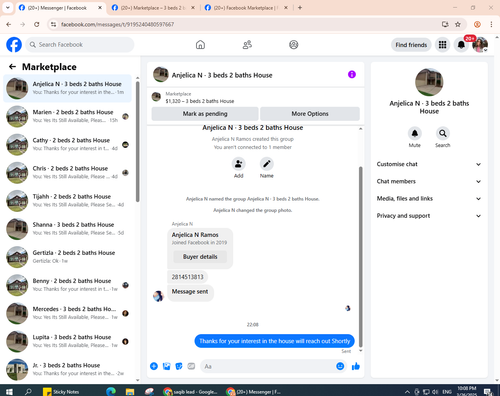Open Chris 2 beds 2 baths conversation

(67, 172)
